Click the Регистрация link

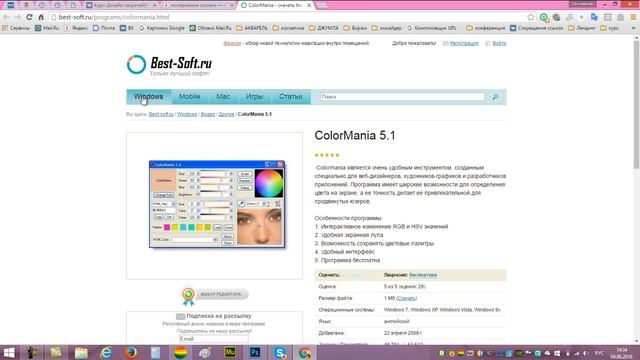[464, 43]
